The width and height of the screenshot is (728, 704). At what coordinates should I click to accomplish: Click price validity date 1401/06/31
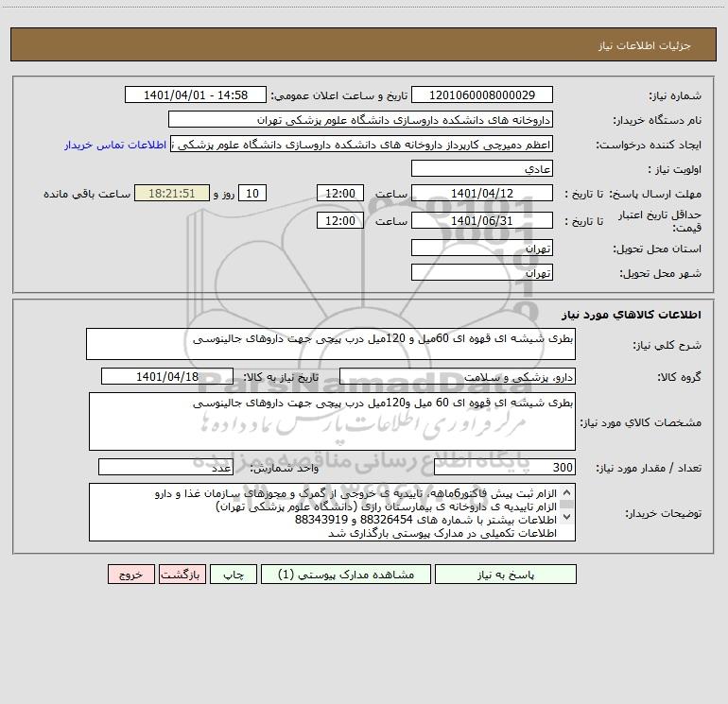pyautogui.click(x=482, y=220)
